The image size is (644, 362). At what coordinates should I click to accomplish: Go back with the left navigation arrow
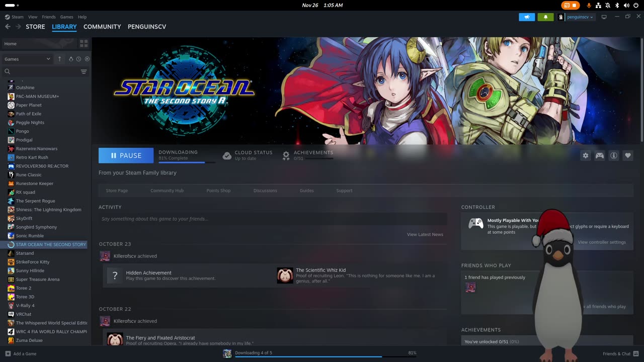click(8, 27)
